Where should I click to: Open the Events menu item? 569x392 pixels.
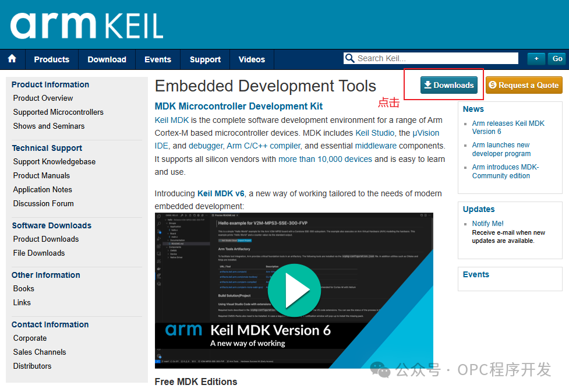[158, 59]
